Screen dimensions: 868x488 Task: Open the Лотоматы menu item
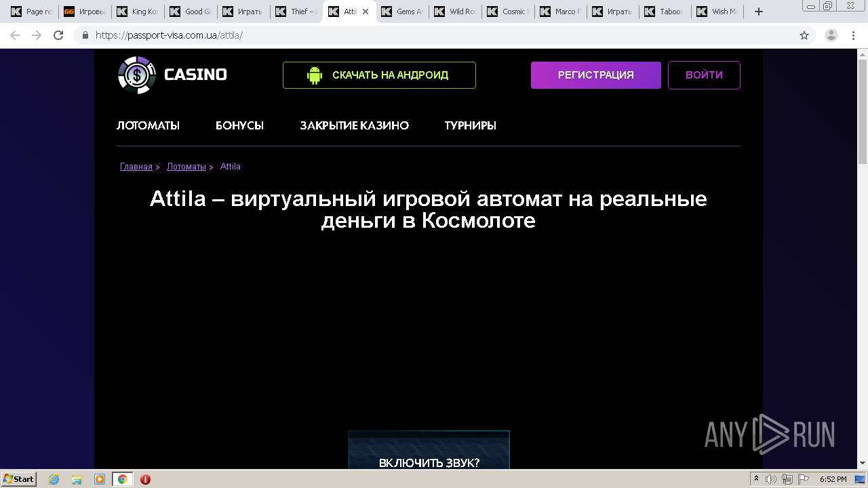coord(148,125)
